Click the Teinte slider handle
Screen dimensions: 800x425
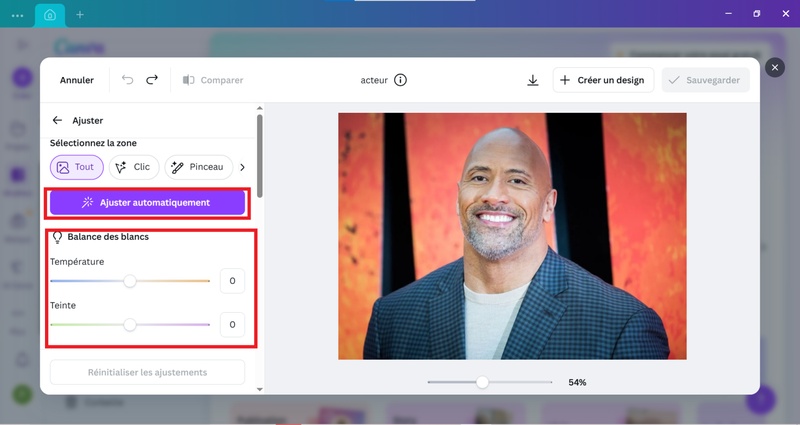click(130, 324)
